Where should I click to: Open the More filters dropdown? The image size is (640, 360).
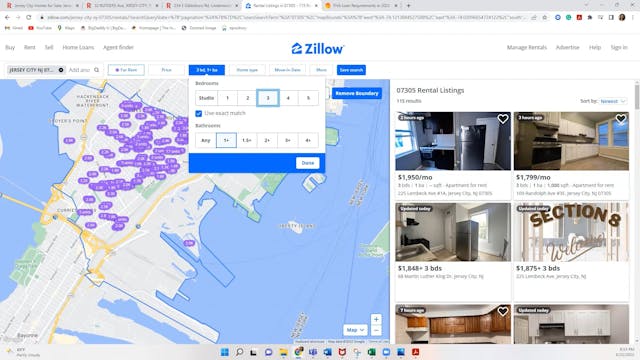point(321,70)
